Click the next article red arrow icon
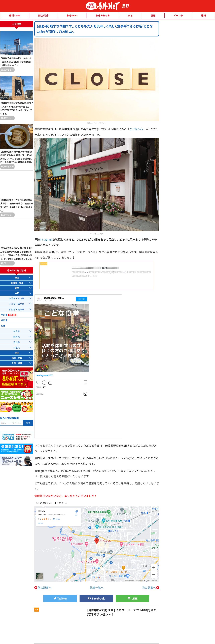This screenshot has width=215, height=644. coord(157,587)
